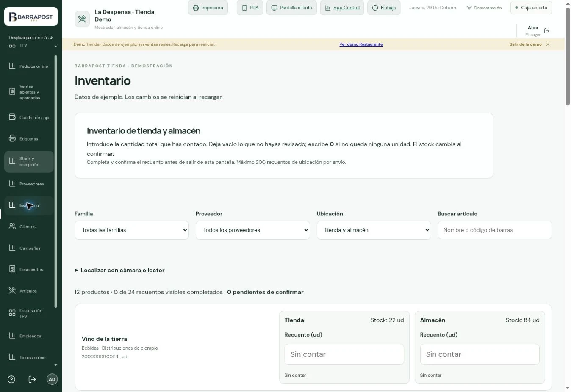Viewport: 571px width, 392px height.
Task: Open the Familia dropdown
Action: 132,230
